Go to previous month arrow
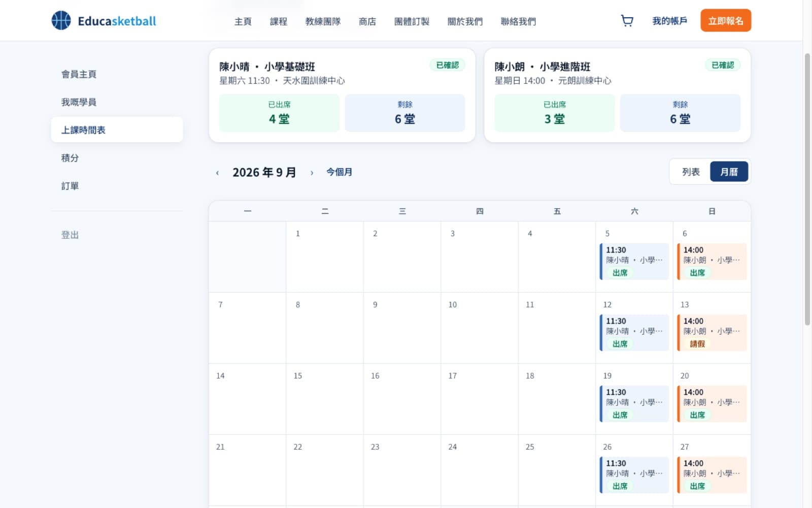Screen dimensions: 812x508 [x=217, y=173]
